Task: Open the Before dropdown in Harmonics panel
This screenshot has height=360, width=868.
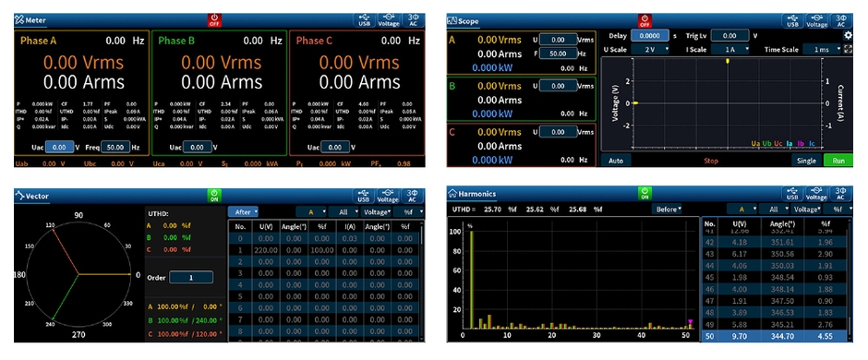Action: point(668,209)
